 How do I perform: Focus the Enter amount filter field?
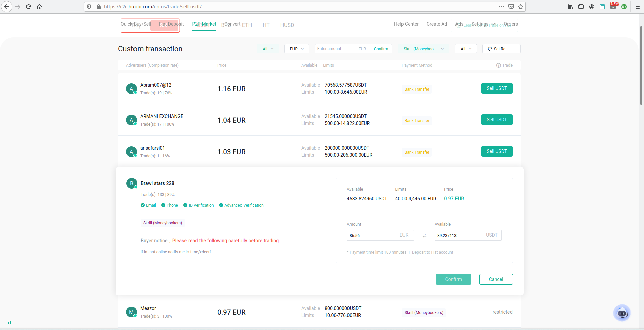(342, 49)
